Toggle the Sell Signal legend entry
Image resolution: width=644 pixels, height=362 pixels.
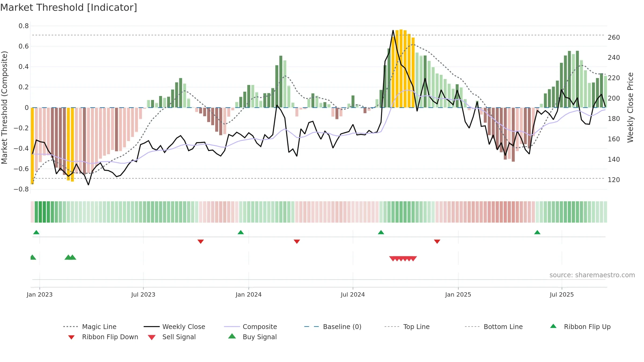(x=172, y=337)
